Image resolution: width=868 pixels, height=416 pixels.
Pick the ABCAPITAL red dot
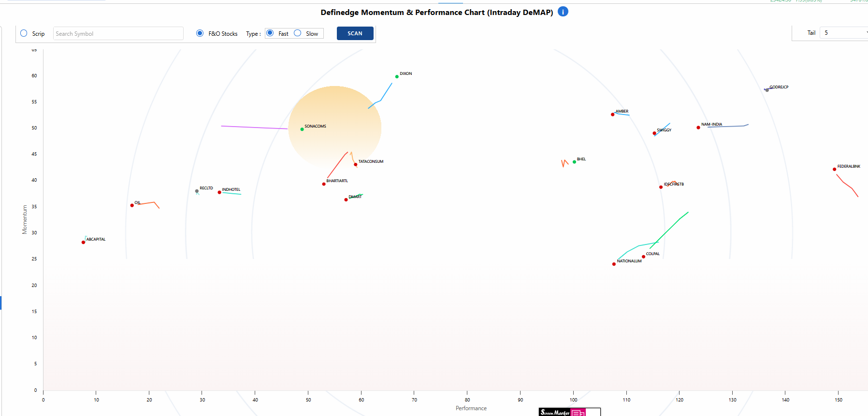83,242
